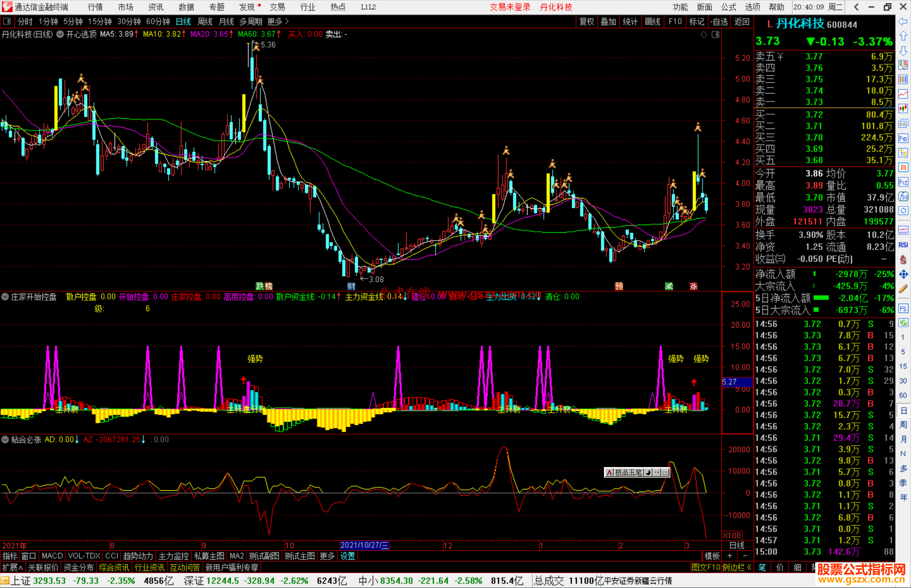This screenshot has width=911, height=588.
Task: Open the red line trend chart icon
Action: (x=903, y=94)
